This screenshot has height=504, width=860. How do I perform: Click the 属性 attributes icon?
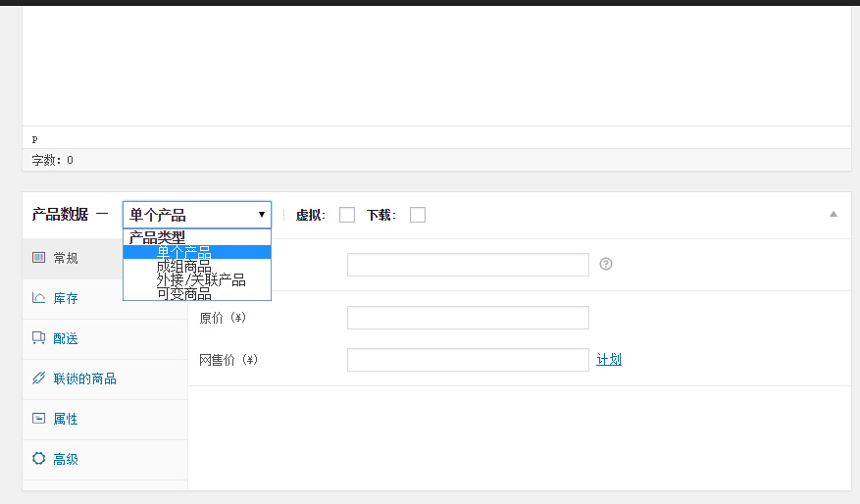click(38, 419)
